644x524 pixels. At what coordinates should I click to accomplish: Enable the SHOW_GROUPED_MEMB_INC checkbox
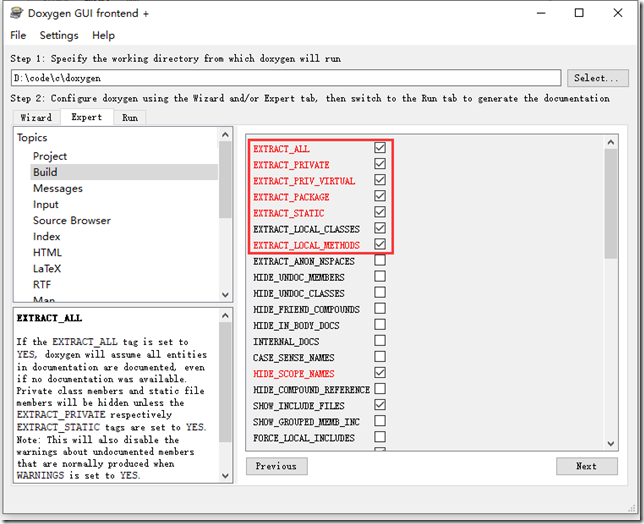click(x=380, y=421)
